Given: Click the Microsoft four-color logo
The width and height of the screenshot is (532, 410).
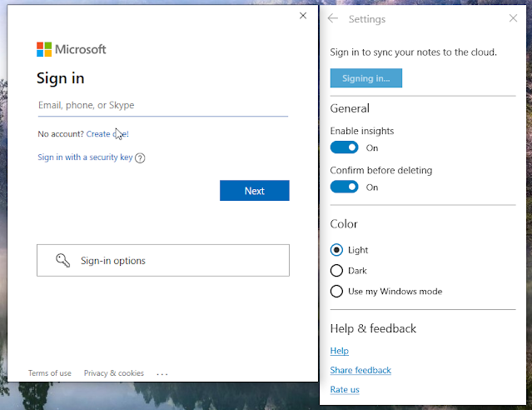Looking at the screenshot, I should pos(44,49).
